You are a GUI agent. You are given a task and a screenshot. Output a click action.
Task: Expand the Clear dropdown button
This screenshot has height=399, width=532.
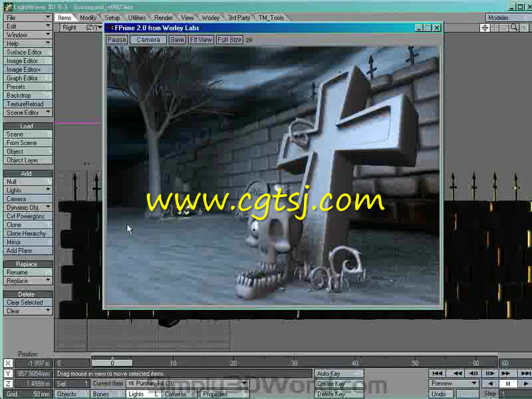(28, 311)
